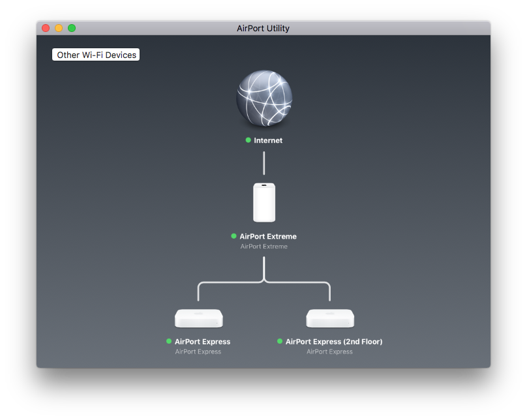527x420 pixels.
Task: Select the AirPort Express (2nd Floor) device icon
Action: click(330, 318)
